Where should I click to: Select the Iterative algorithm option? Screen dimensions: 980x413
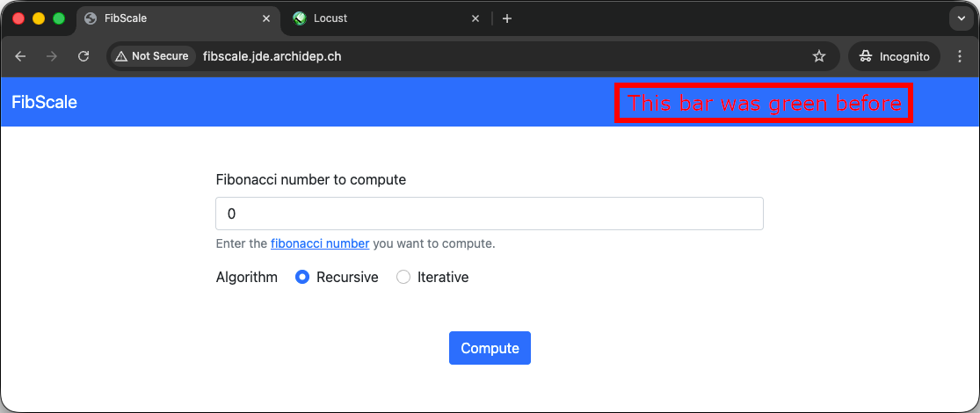[403, 278]
